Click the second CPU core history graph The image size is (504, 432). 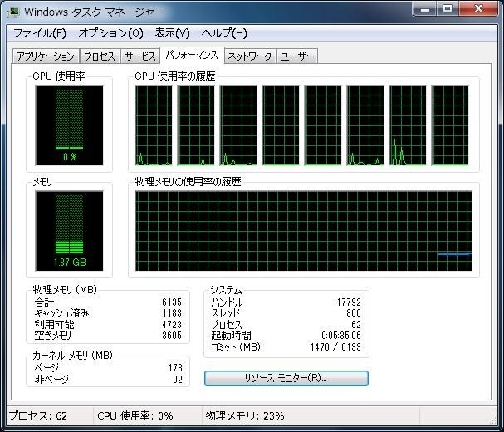click(x=196, y=125)
